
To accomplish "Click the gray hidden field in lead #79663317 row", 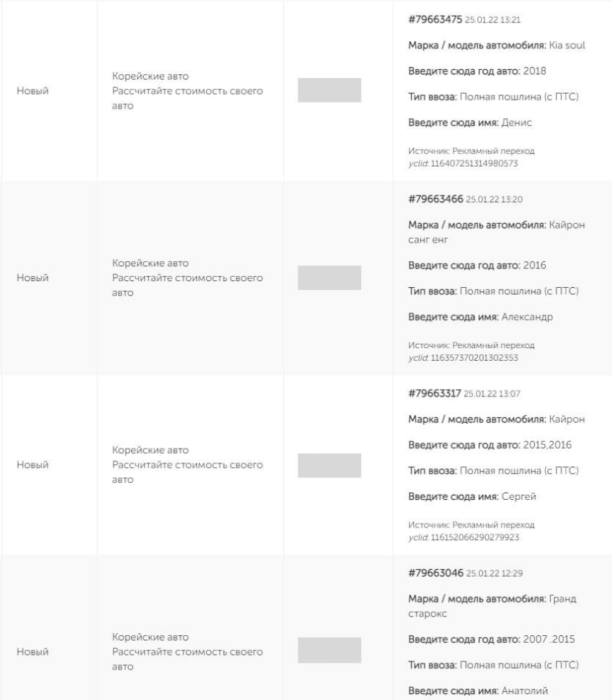I will 329,465.
